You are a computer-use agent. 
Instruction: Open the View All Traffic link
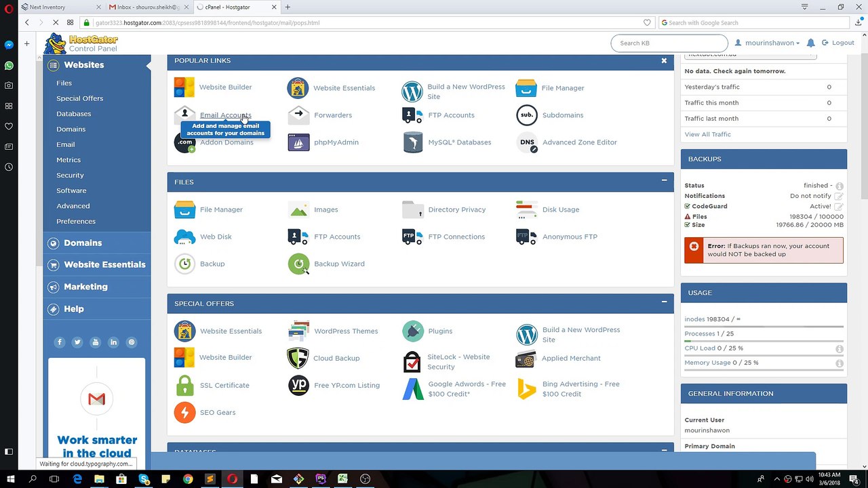[708, 134]
